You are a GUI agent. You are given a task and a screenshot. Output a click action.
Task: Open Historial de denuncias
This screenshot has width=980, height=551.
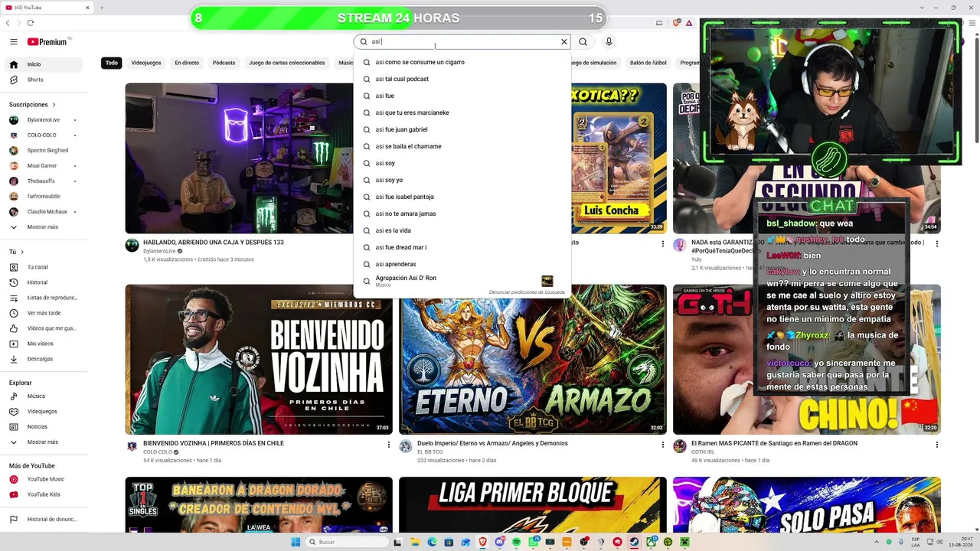[44, 520]
